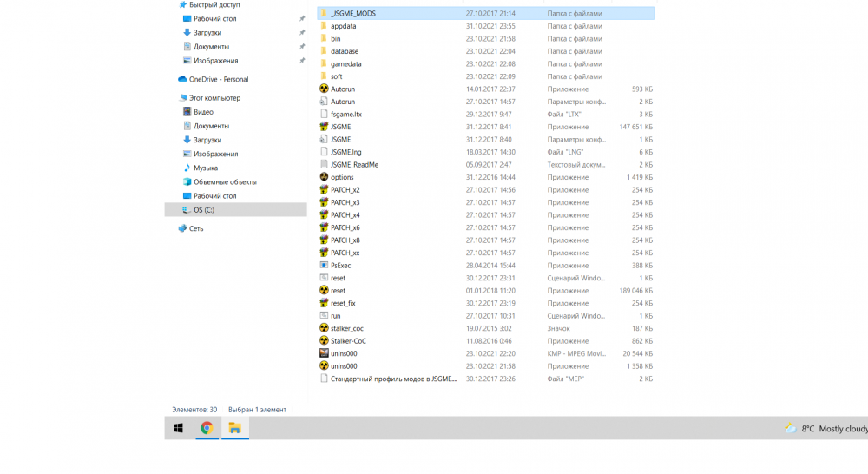The height and width of the screenshot is (474, 868).
Task: Open Загрузки under Этот компьютер
Action: click(207, 140)
